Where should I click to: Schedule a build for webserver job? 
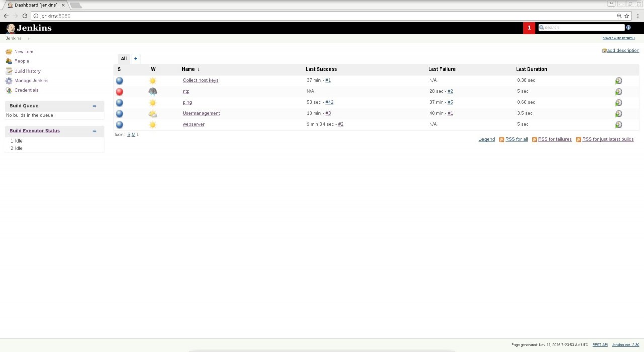coord(619,125)
